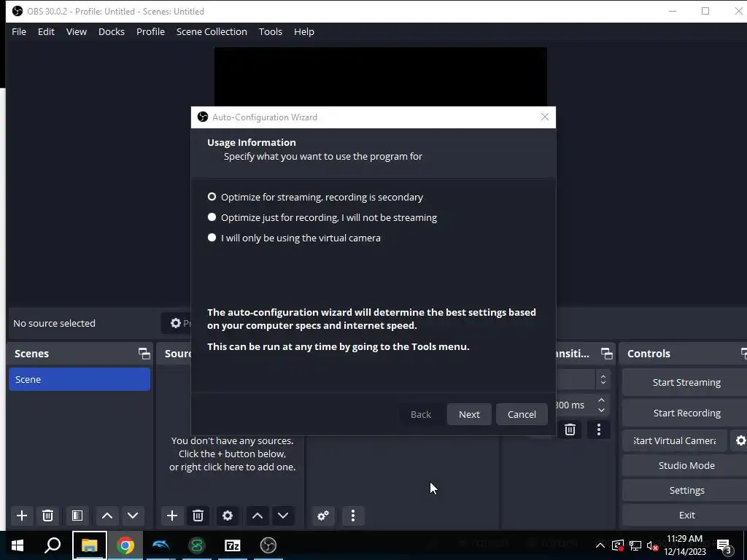The height and width of the screenshot is (560, 747).
Task: Choose virtual camera only radio option
Action: [x=212, y=238]
